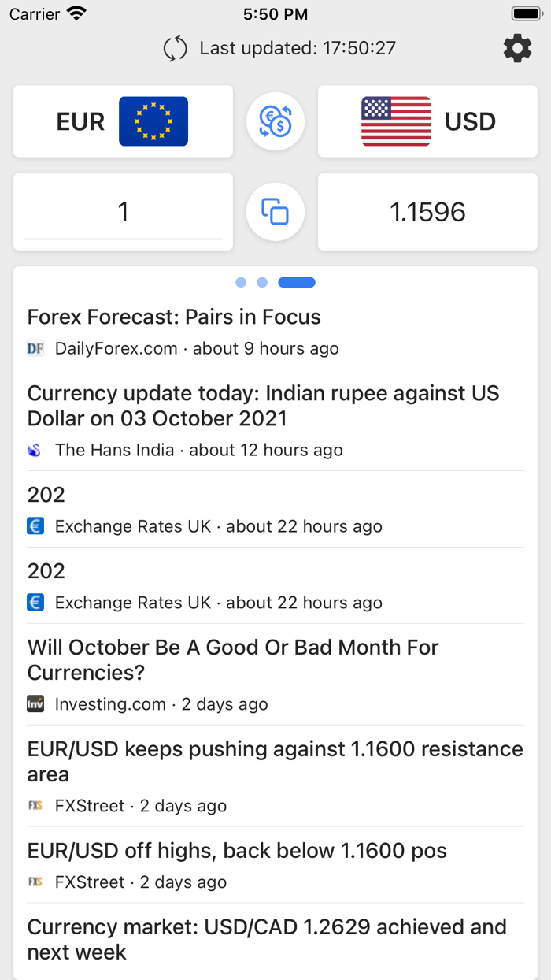Tap the EU flag next to EUR

153,121
